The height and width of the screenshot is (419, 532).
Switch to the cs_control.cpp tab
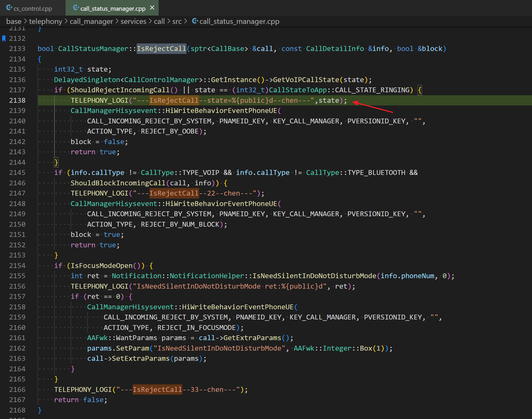point(32,8)
